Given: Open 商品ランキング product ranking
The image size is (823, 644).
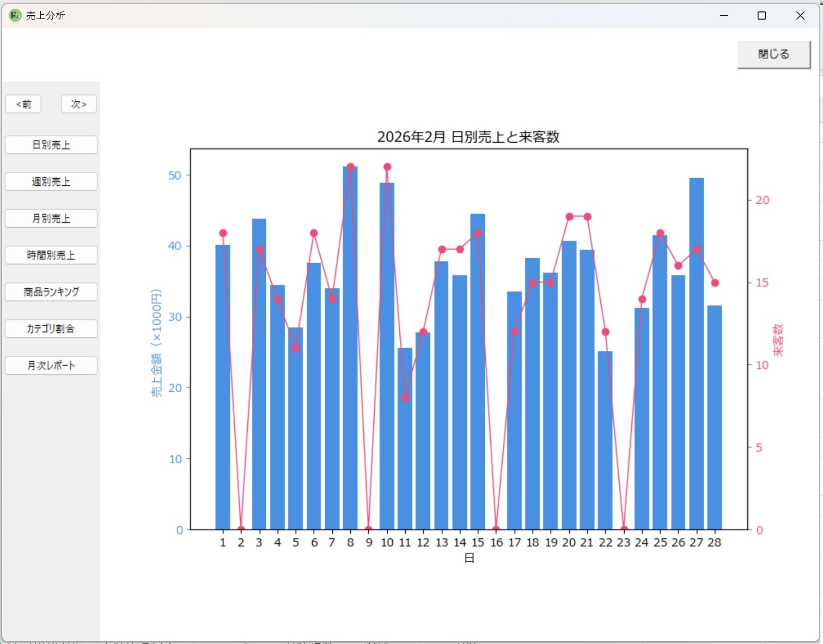Looking at the screenshot, I should tap(51, 292).
